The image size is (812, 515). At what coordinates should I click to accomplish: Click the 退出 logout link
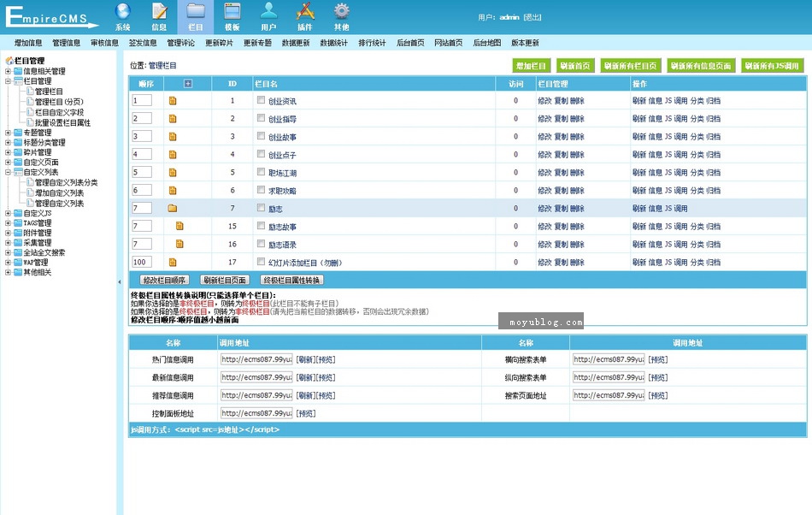click(x=532, y=17)
